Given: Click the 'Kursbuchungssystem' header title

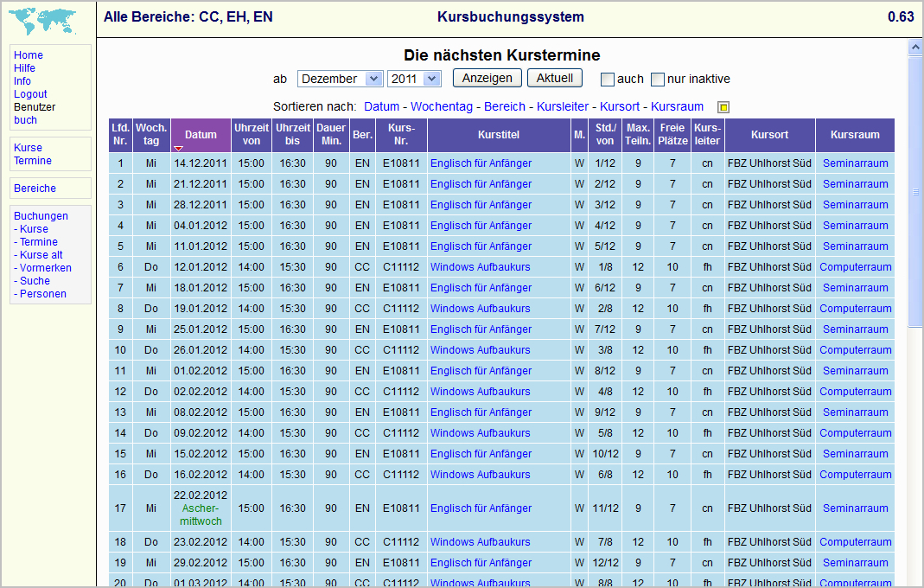Looking at the screenshot, I should click(510, 17).
